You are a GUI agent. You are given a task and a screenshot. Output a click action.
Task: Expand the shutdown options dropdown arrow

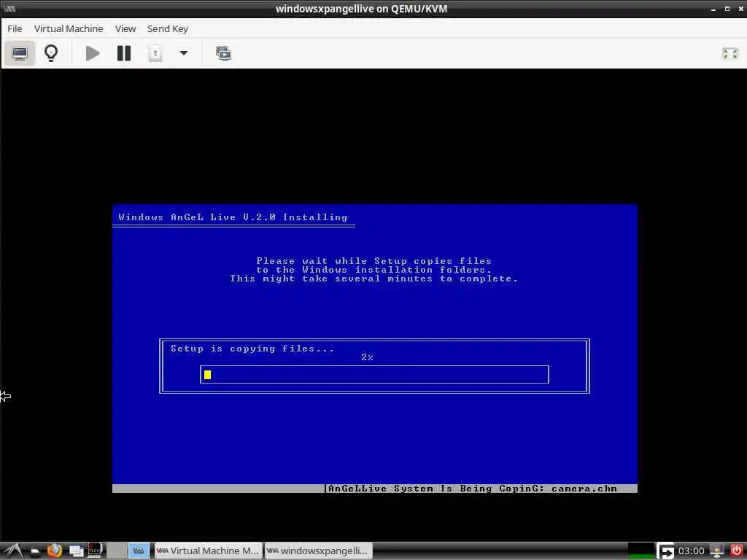pos(183,52)
